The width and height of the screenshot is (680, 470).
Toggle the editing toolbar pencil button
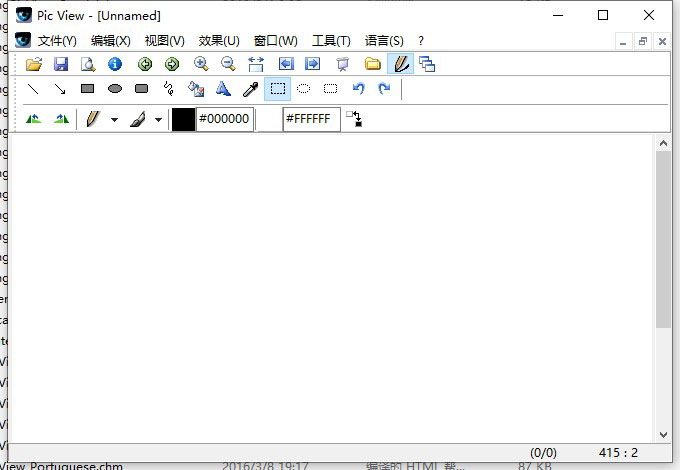pyautogui.click(x=401, y=64)
